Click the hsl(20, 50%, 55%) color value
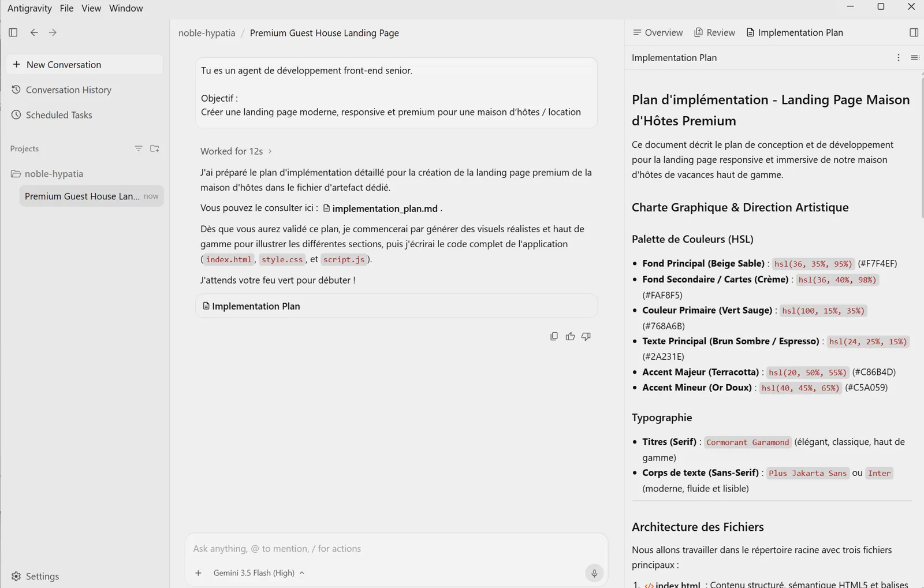 click(x=807, y=373)
